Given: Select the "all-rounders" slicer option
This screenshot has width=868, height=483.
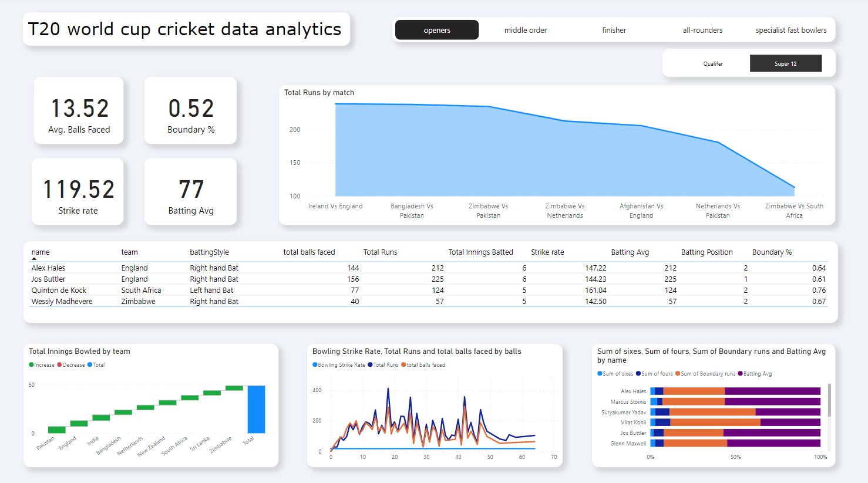Looking at the screenshot, I should click(702, 29).
